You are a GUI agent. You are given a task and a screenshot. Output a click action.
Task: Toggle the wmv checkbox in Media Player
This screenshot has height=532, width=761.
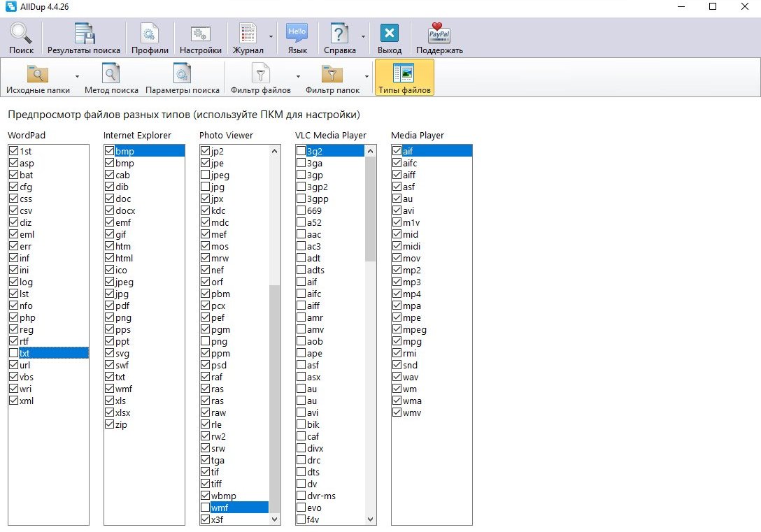click(x=397, y=412)
